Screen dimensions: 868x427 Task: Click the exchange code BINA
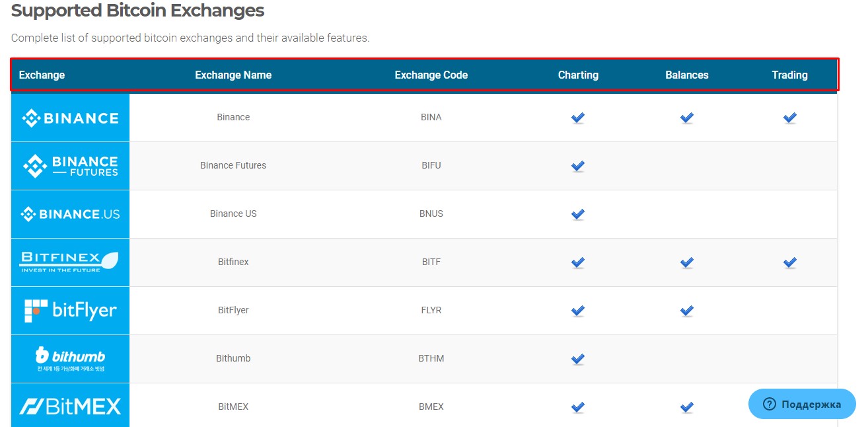pos(431,117)
